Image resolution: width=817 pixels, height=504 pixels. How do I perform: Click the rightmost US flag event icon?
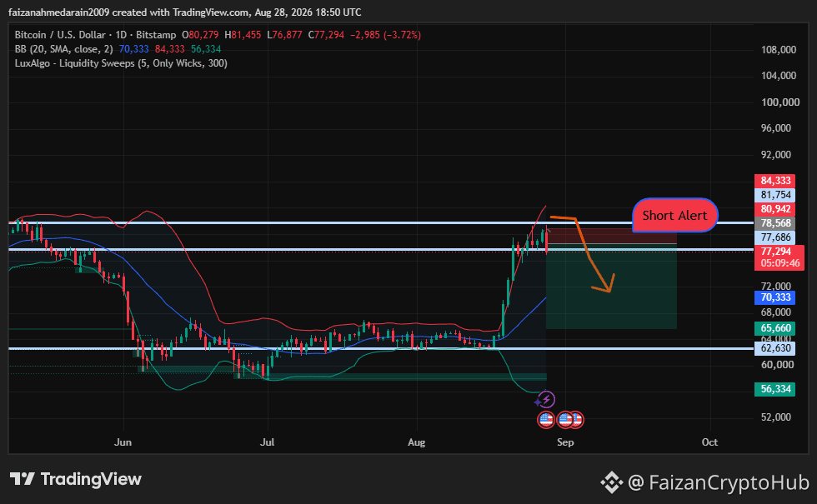click(579, 419)
